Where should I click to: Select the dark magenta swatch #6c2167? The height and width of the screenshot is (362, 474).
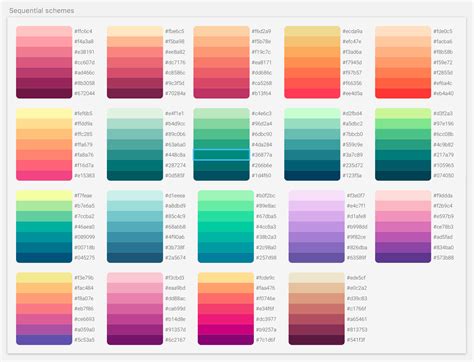(x=135, y=340)
